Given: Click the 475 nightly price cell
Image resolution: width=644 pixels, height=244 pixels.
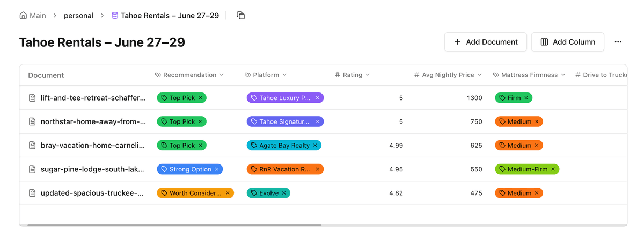Looking at the screenshot, I should [476, 193].
